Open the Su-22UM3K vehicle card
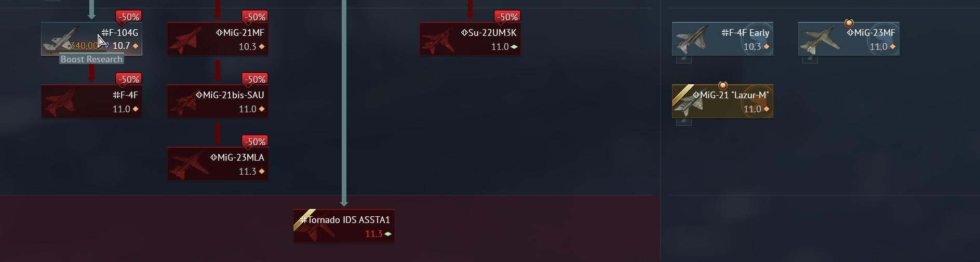 (x=470, y=39)
